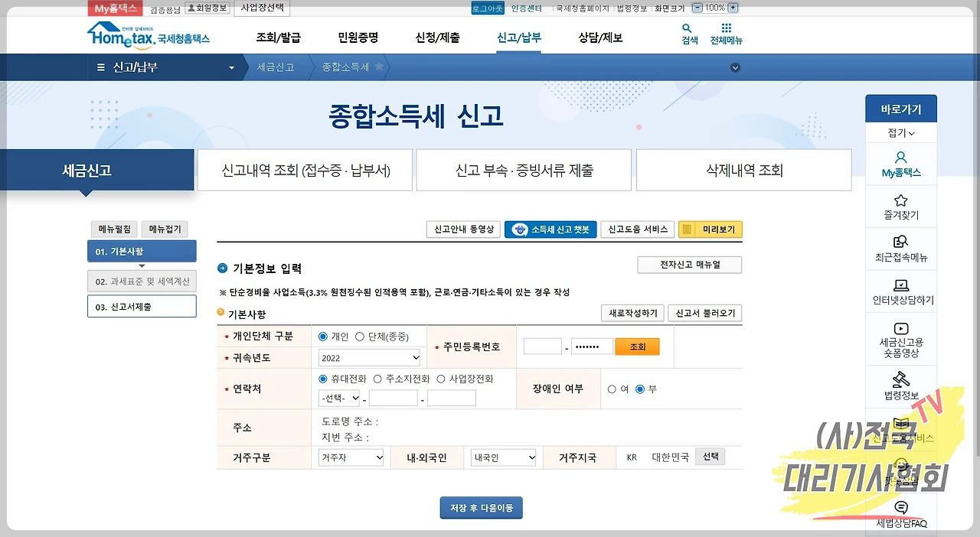Click the 회원정보 user button
This screenshot has width=980, height=537.
(207, 8)
